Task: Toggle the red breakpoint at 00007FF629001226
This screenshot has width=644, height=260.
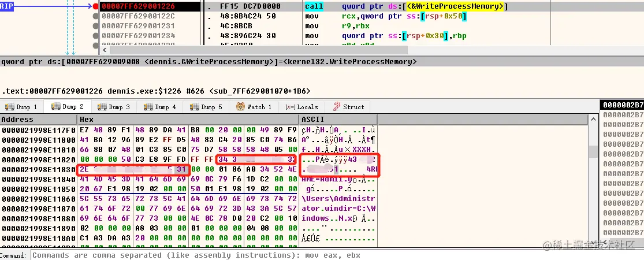Action: point(96,6)
